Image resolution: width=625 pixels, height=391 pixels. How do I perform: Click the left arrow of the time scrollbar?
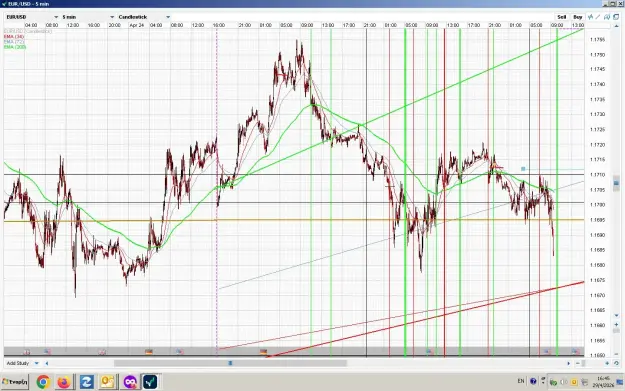tap(47, 363)
